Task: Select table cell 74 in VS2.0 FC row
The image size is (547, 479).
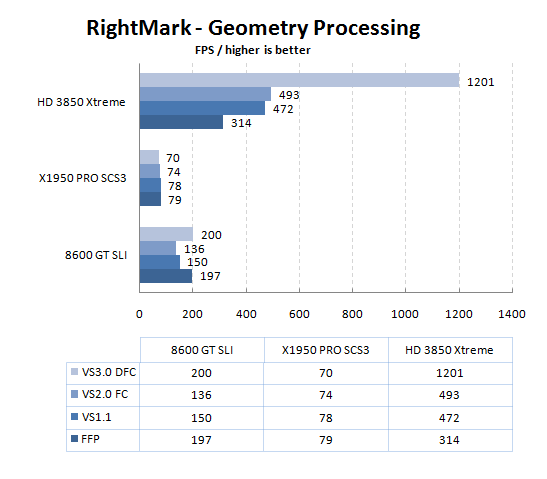Action: pos(326,395)
